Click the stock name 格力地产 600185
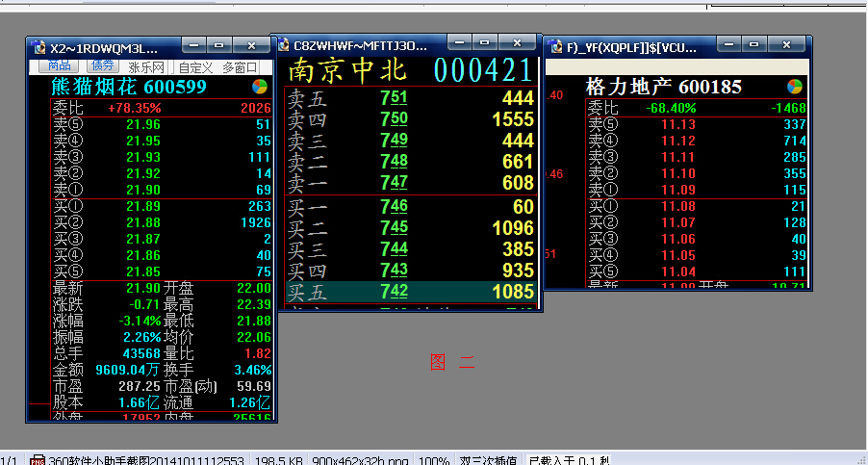Image resolution: width=868 pixels, height=465 pixels. click(663, 87)
